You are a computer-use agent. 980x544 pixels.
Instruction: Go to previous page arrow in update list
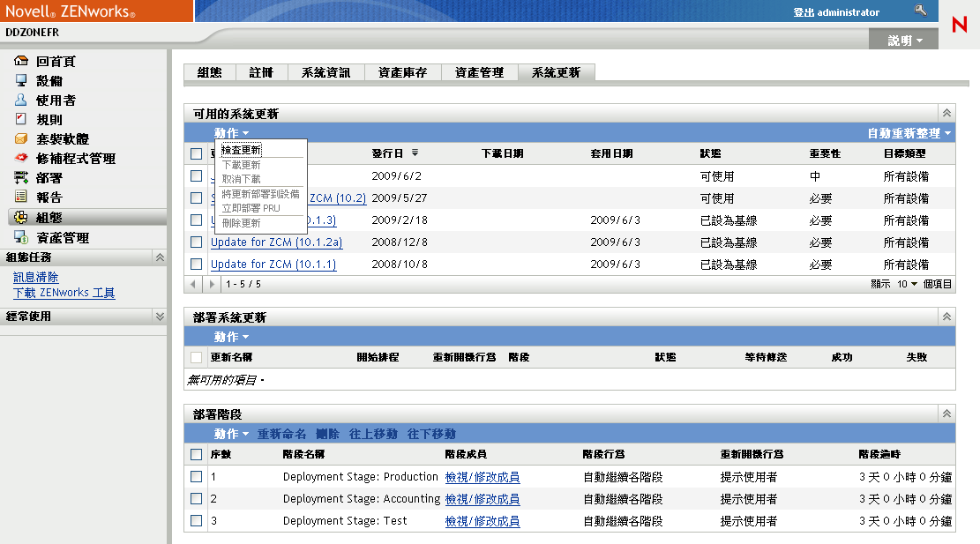pos(193,284)
